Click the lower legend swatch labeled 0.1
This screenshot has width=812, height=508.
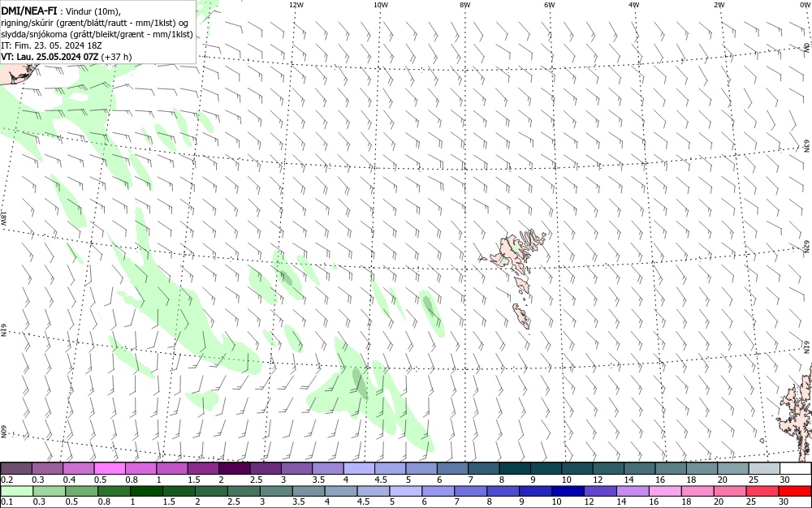pyautogui.click(x=16, y=491)
